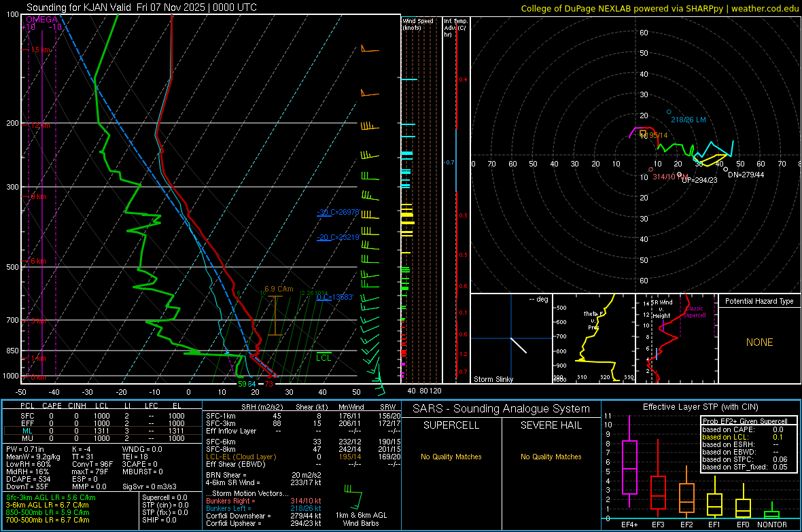Viewport: 802px width, 532px height.
Task: Click the '-30 C=26978'' height label
Action: pyautogui.click(x=338, y=212)
